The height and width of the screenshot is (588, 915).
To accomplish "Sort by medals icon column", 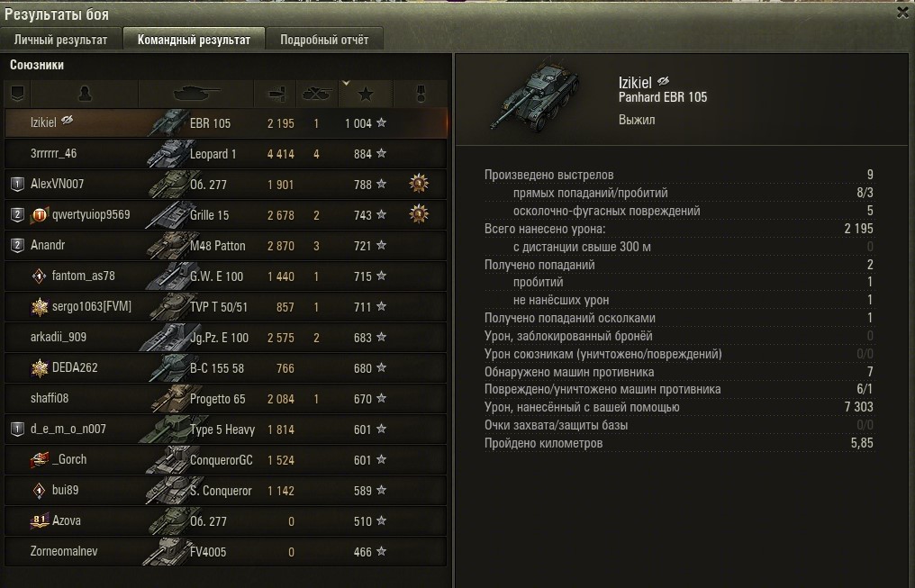I will coord(421,94).
